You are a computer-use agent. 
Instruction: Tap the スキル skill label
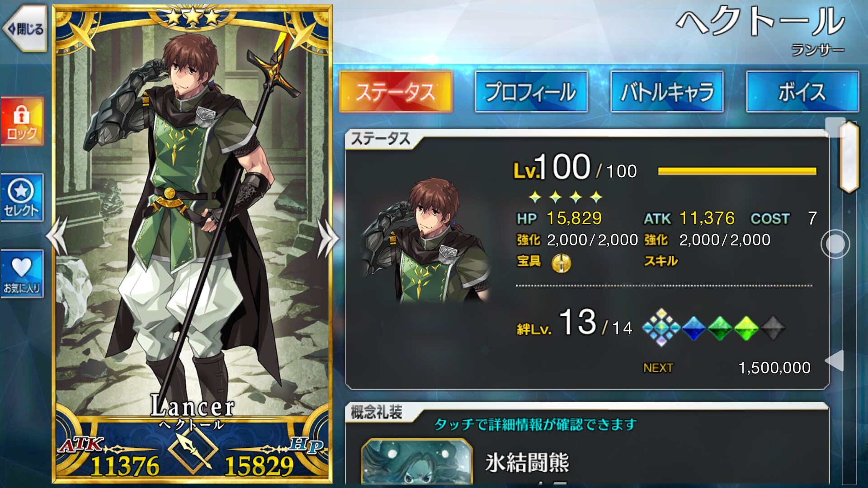click(x=660, y=261)
